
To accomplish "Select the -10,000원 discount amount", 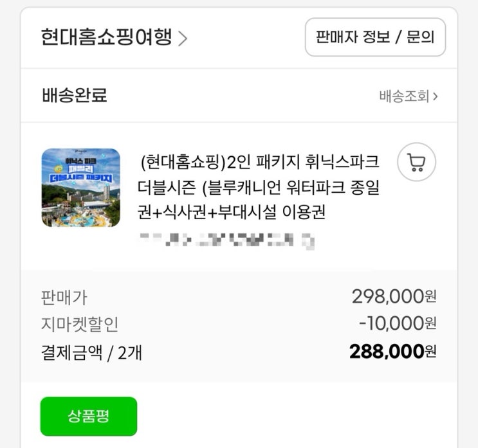I will pyautogui.click(x=397, y=323).
